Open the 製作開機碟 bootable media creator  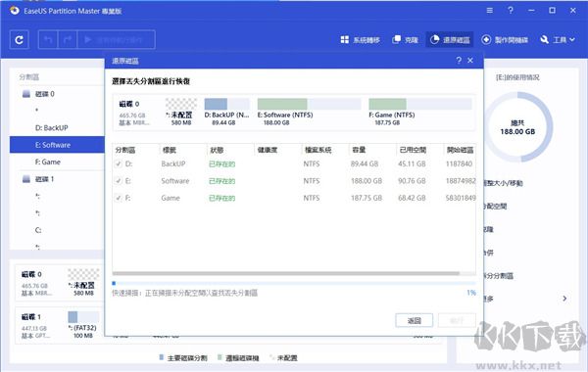(505, 40)
